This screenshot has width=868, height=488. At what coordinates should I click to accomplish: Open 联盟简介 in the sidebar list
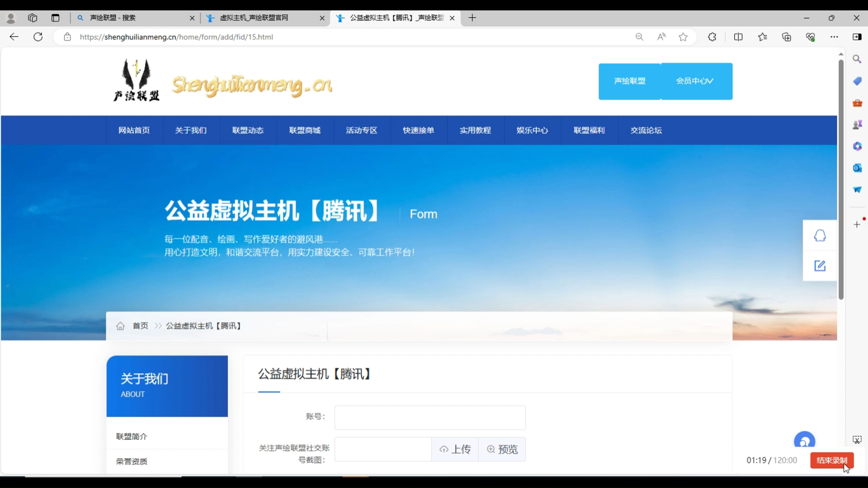tap(132, 436)
